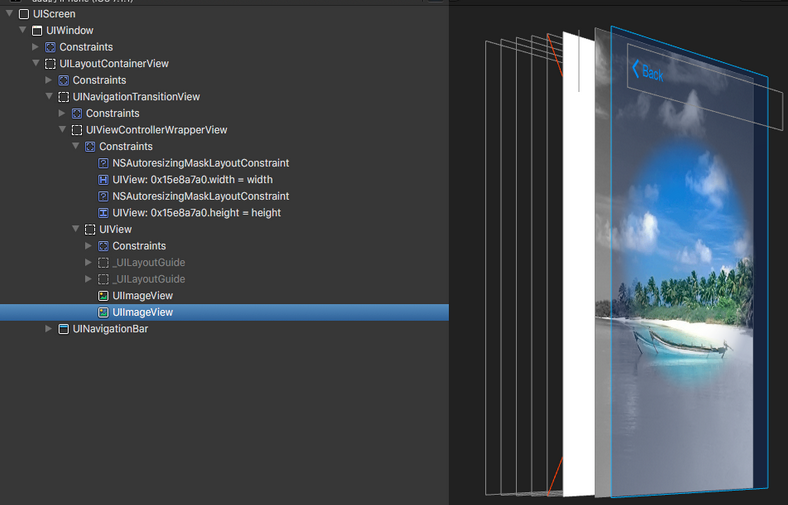Image resolution: width=788 pixels, height=505 pixels.
Task: Select the UILayoutContainerView label
Action: 114,64
